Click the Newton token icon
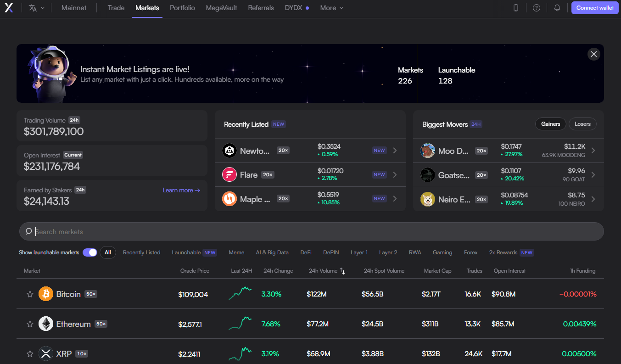 pyautogui.click(x=229, y=151)
